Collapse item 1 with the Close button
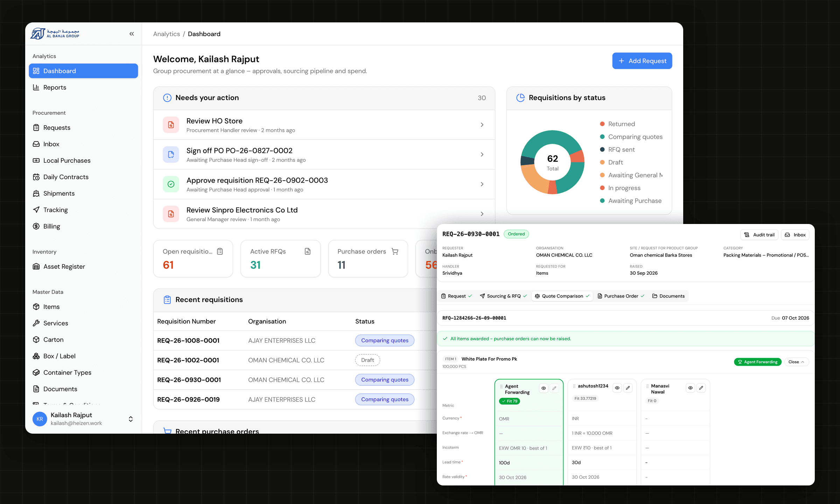840x504 pixels. tap(796, 362)
